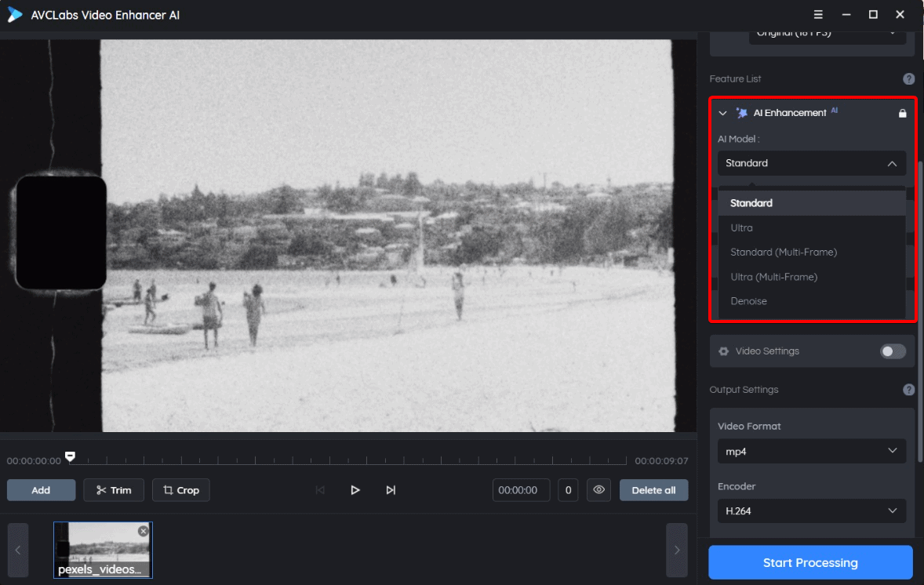Click Add to import another video
This screenshot has width=924, height=585.
[41, 489]
